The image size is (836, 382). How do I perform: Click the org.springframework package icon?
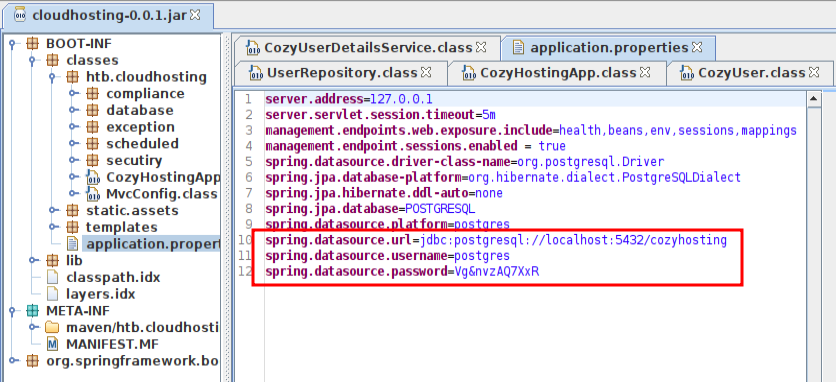(x=33, y=361)
